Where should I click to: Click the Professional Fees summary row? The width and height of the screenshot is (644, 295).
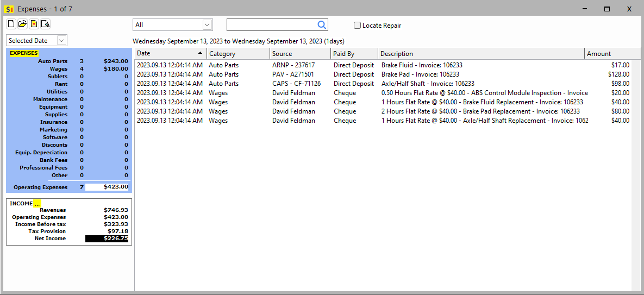tap(69, 167)
